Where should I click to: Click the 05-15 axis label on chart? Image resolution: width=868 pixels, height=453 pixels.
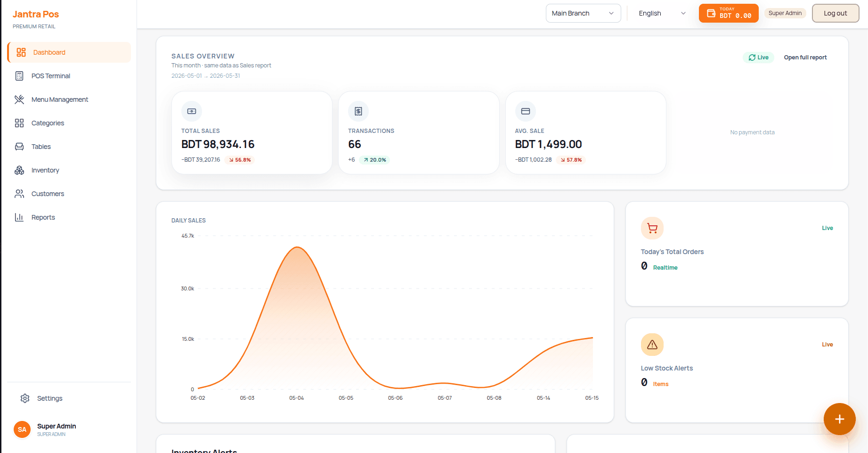click(x=592, y=398)
